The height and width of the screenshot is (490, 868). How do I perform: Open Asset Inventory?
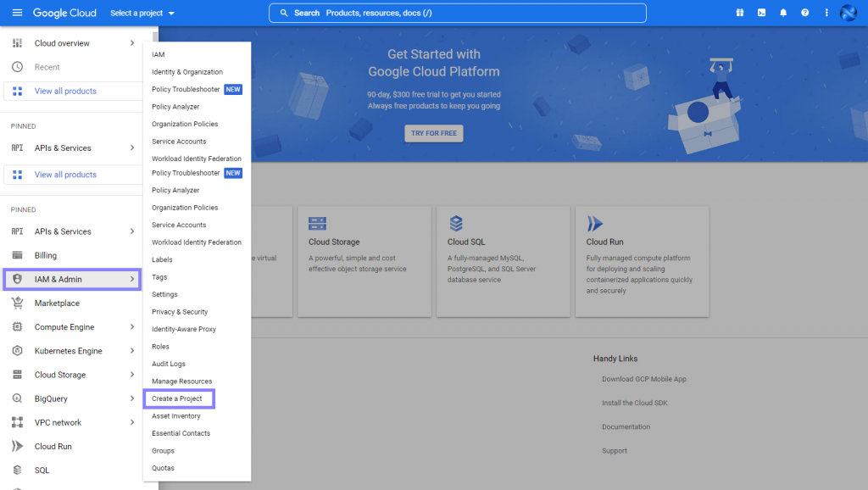(176, 415)
